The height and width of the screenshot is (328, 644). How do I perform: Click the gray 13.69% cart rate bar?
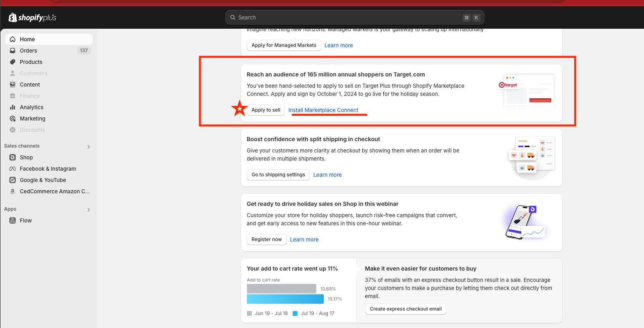[281, 289]
